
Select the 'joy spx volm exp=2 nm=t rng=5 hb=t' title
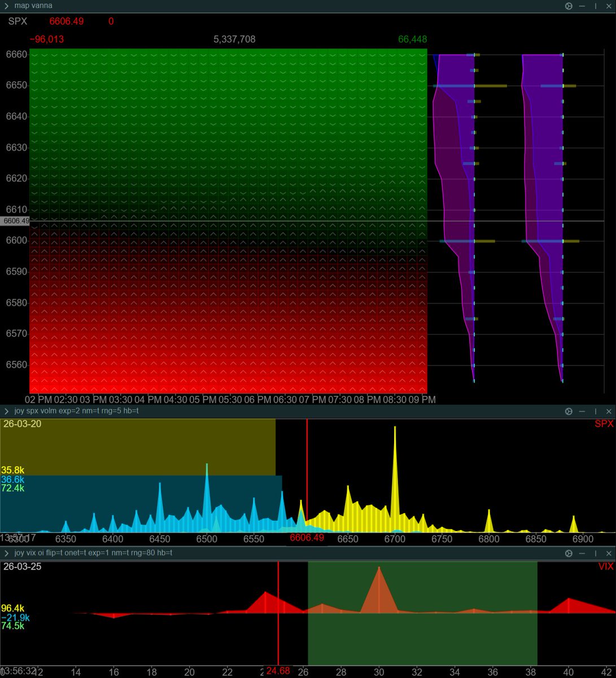click(76, 411)
